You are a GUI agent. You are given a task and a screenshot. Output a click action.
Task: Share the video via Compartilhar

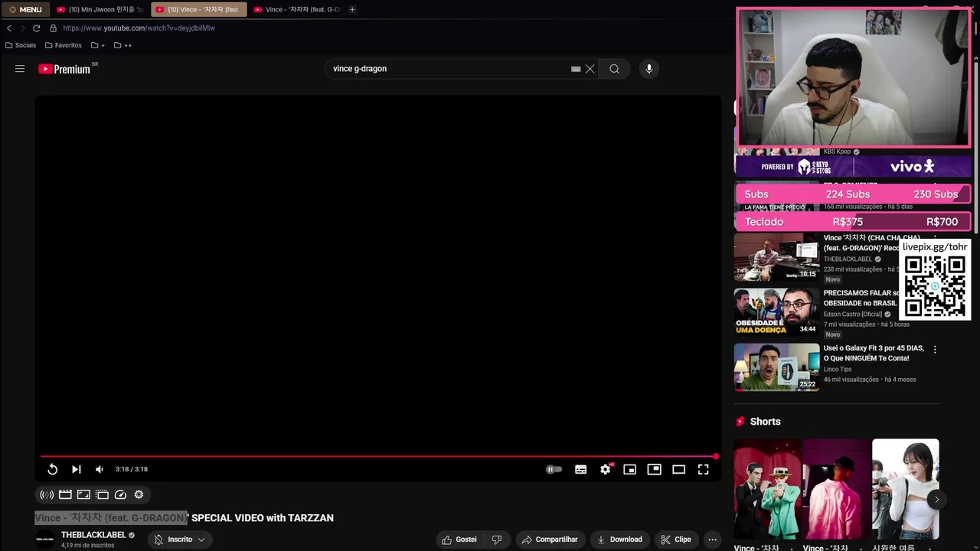pos(550,540)
